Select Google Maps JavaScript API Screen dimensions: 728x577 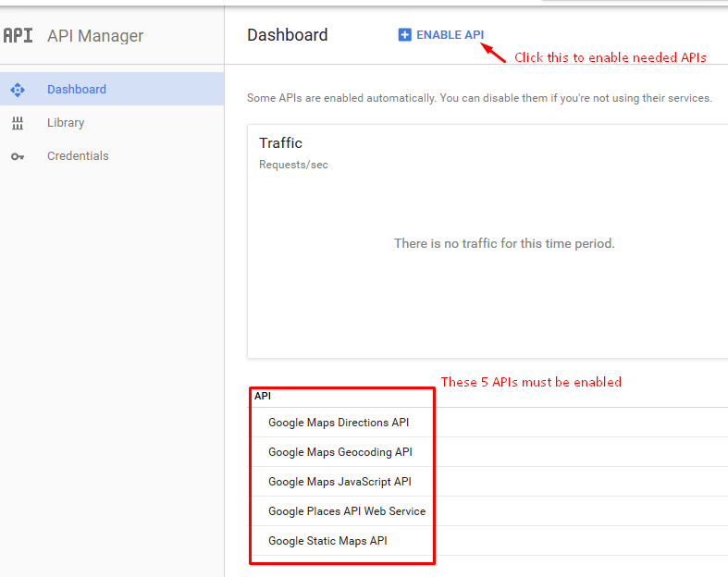click(339, 482)
